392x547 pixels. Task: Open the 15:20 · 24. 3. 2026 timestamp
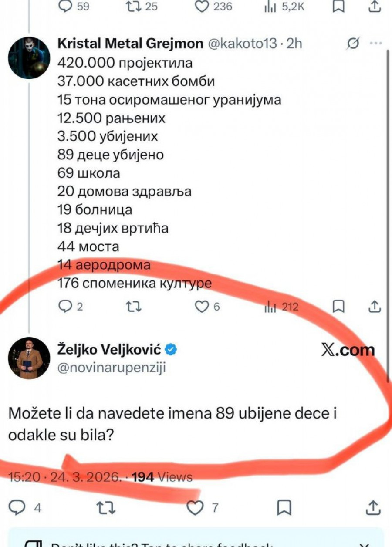pos(65,477)
